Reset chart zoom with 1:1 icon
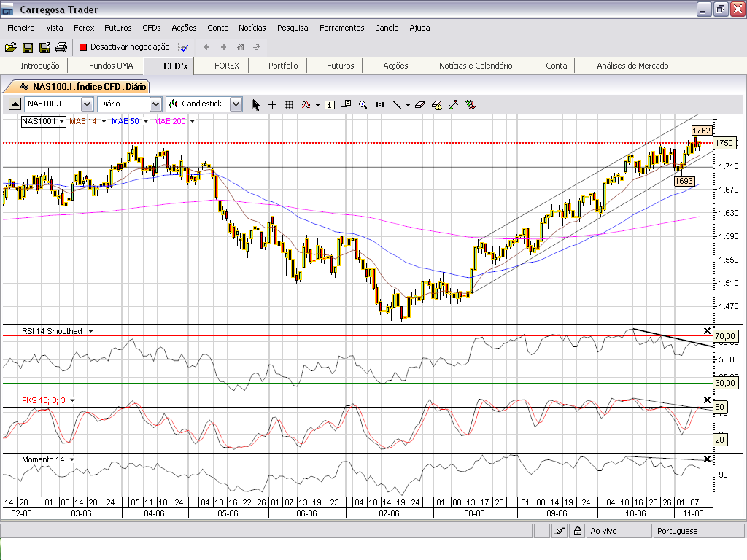Viewport: 747px width, 560px height. click(x=379, y=104)
